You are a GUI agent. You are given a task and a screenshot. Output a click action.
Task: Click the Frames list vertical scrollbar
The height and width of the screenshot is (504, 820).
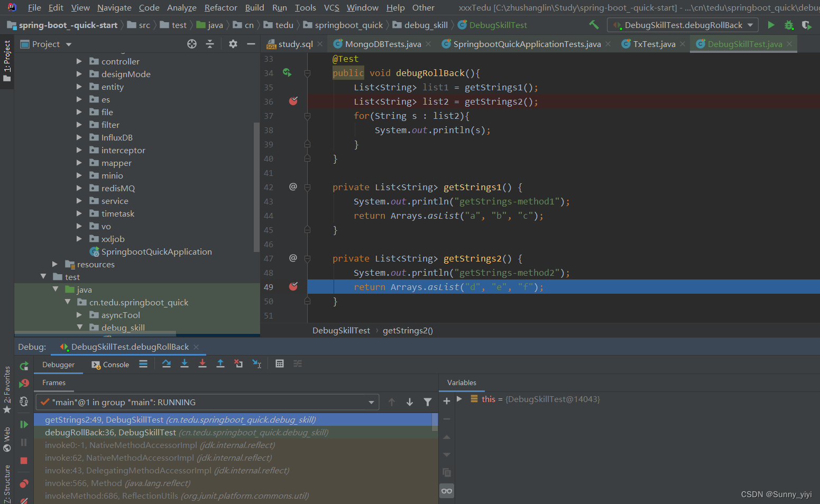tap(435, 422)
